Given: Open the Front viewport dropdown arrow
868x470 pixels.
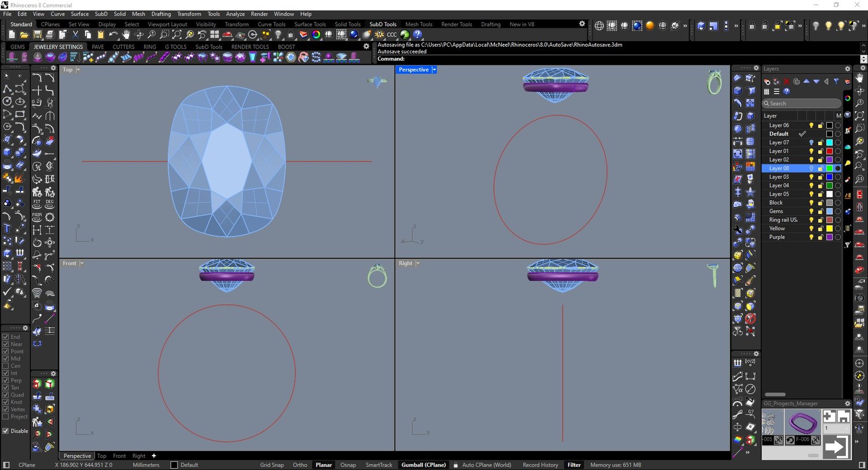Looking at the screenshot, I should [82, 263].
